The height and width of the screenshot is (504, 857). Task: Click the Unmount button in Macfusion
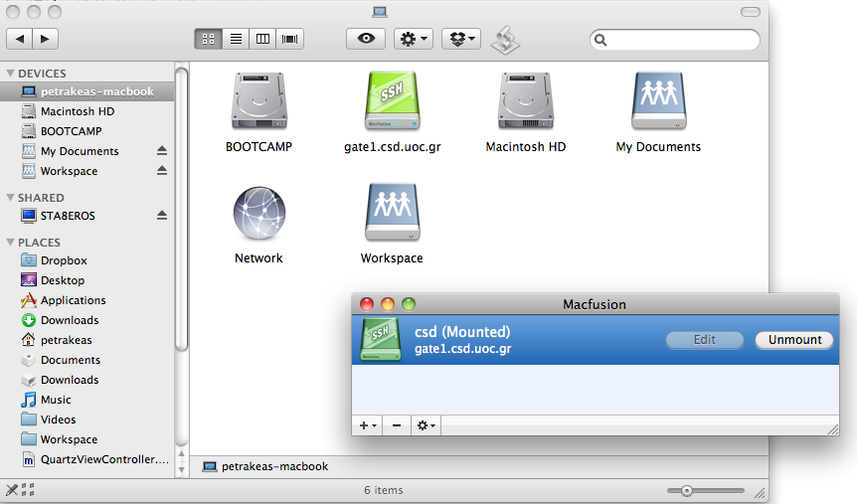point(794,340)
